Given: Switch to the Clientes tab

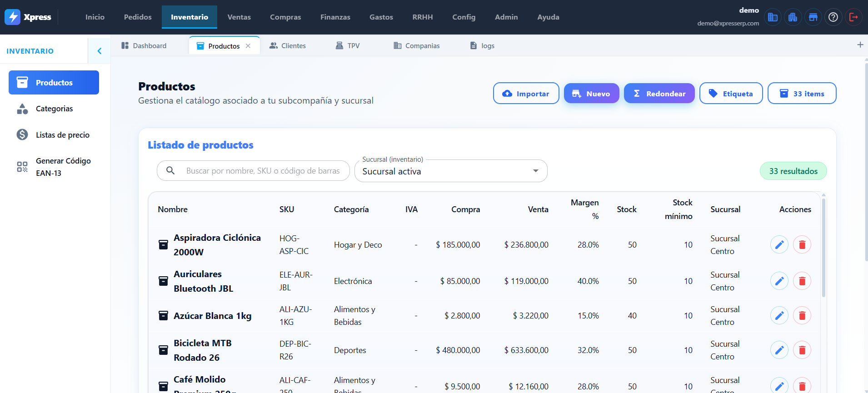Looking at the screenshot, I should pos(288,46).
